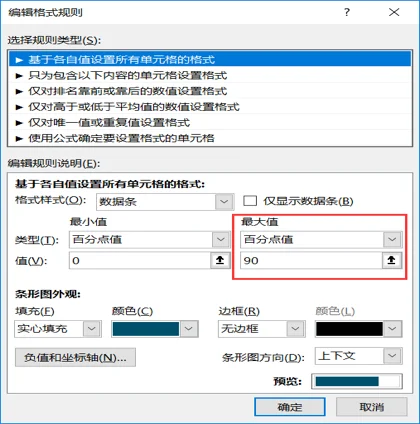Select rule type 仅对高于或低于平均值的数值设置格式
This screenshot has width=420, height=424.
[210, 107]
